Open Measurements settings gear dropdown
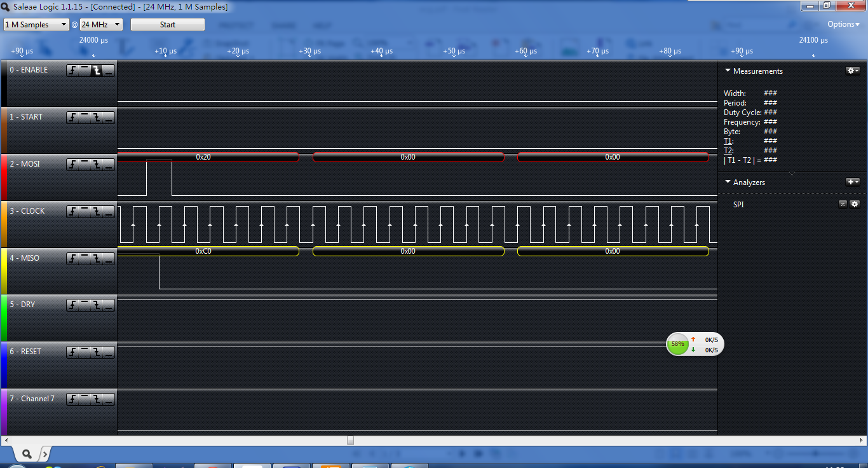This screenshot has width=868, height=468. [x=853, y=71]
